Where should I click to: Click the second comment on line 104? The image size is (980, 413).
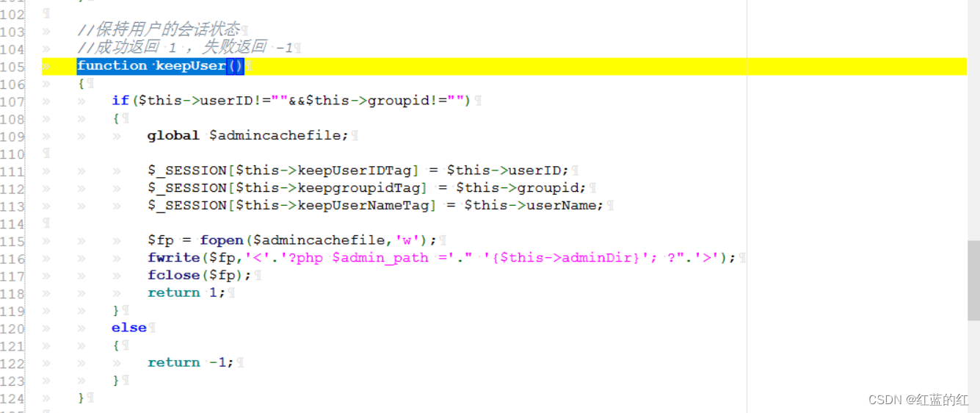click(x=185, y=48)
